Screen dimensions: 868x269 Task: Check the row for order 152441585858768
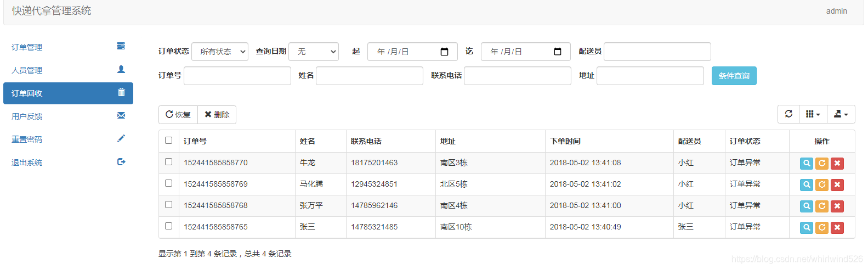(168, 205)
